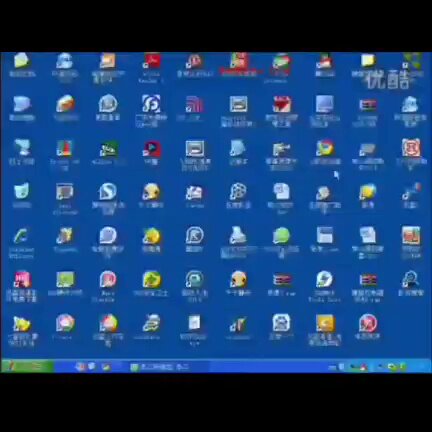Open the music note icon at right edge
Viewport: 432px width, 432px height.
pyautogui.click(x=411, y=192)
